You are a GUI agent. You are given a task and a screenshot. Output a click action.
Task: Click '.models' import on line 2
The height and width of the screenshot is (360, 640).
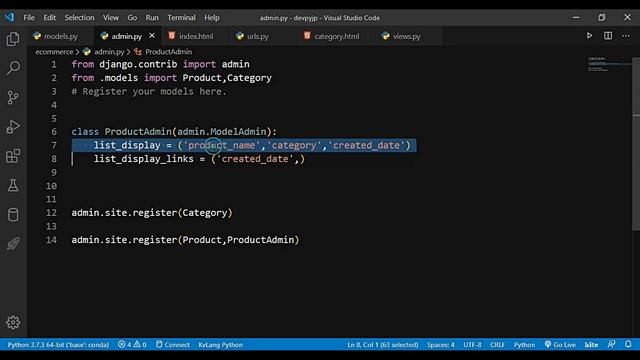click(118, 78)
